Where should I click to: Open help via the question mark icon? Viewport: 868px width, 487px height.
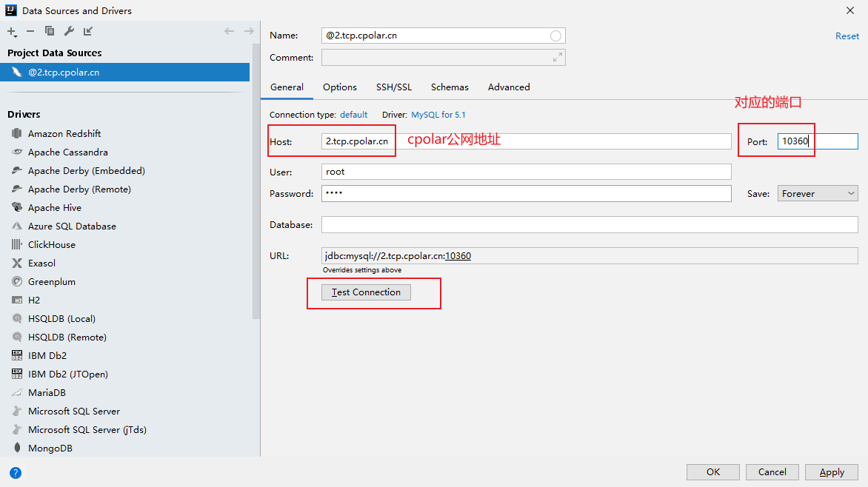16,473
